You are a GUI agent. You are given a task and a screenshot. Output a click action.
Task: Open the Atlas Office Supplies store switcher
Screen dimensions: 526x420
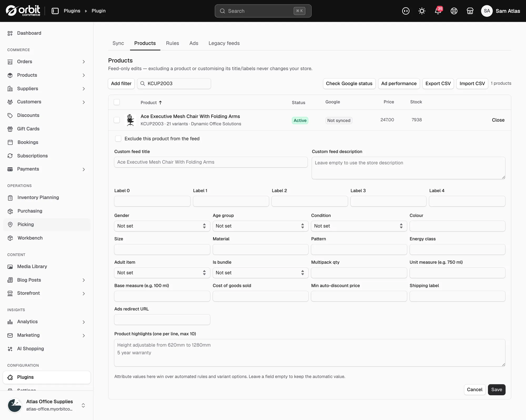point(47,405)
